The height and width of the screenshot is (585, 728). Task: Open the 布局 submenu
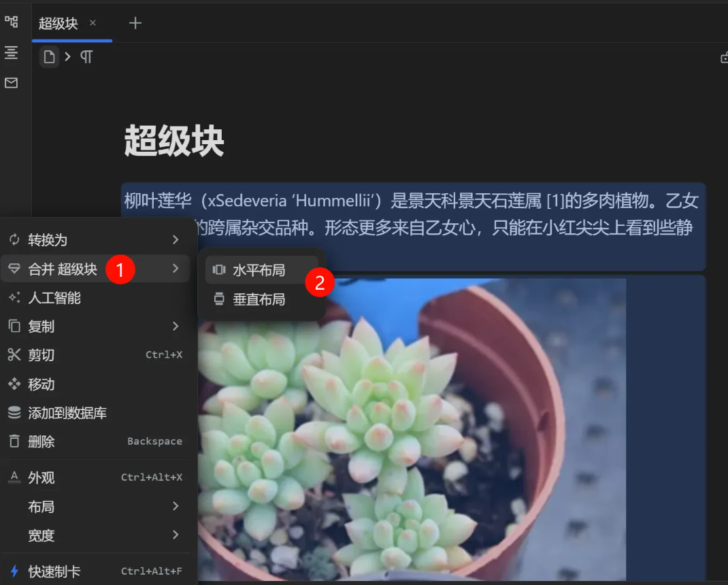click(95, 507)
